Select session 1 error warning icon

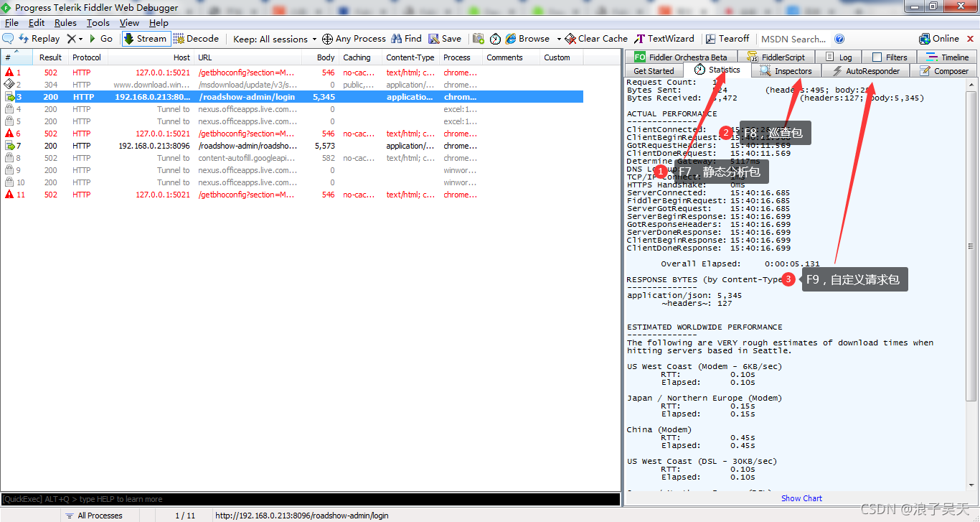[9, 73]
